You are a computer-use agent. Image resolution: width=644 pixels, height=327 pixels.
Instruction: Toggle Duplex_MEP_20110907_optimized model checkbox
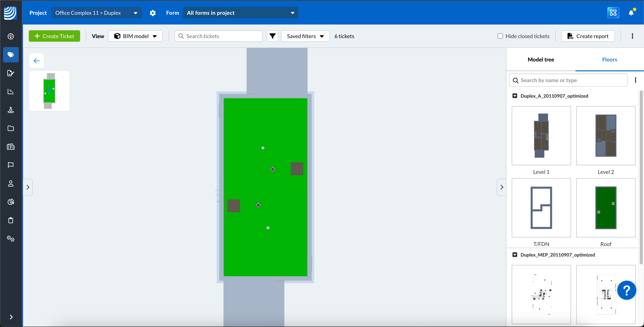pyautogui.click(x=515, y=255)
